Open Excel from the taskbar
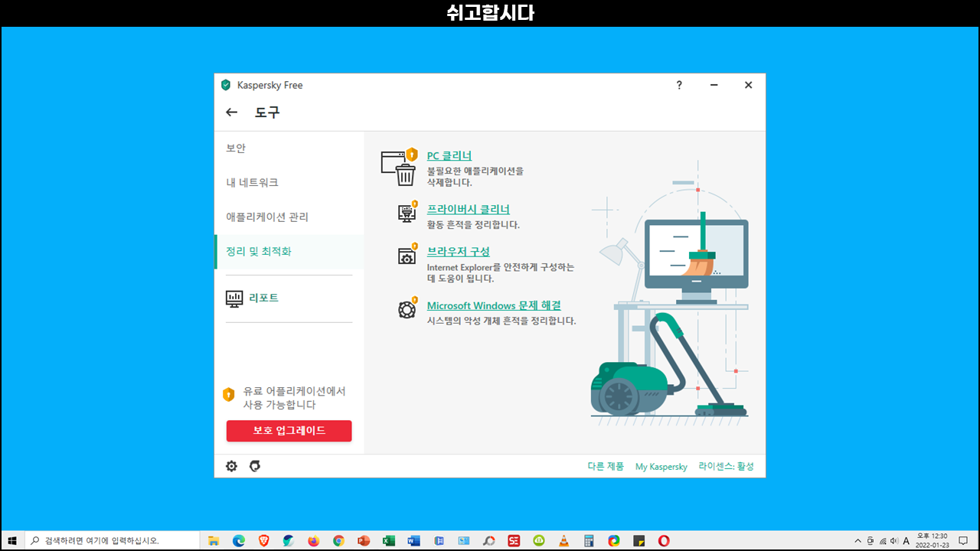980x551 pixels. click(388, 541)
